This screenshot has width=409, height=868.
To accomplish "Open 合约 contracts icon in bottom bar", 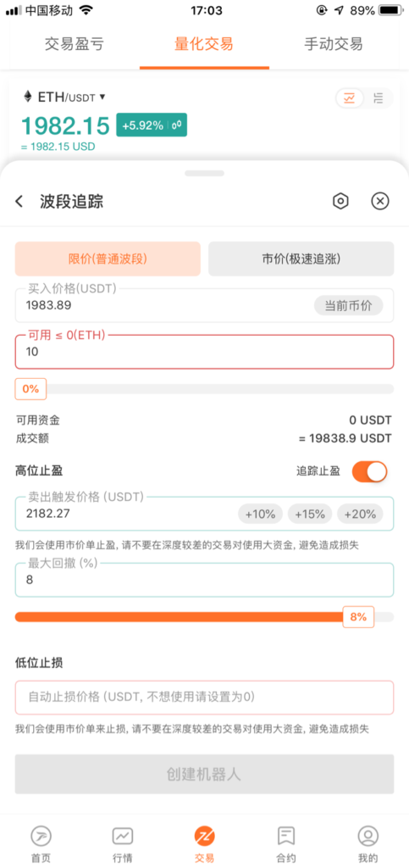I will click(x=285, y=835).
